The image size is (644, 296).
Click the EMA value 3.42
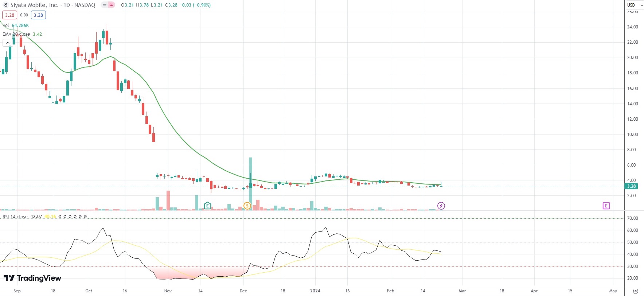[x=37, y=34]
